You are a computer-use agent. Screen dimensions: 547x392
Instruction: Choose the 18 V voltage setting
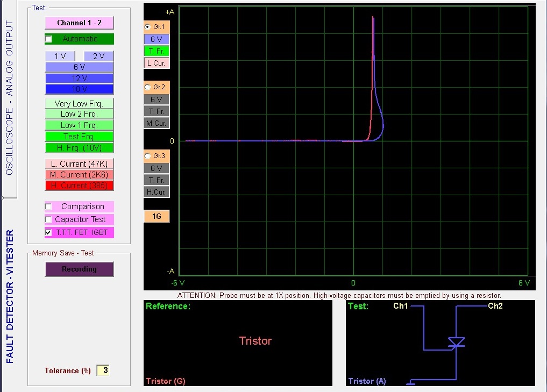(79, 89)
